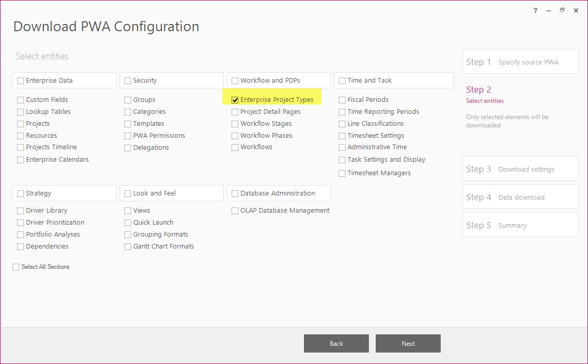Check the Workflow and PDPs section checkbox
588x364 pixels.
pos(235,81)
